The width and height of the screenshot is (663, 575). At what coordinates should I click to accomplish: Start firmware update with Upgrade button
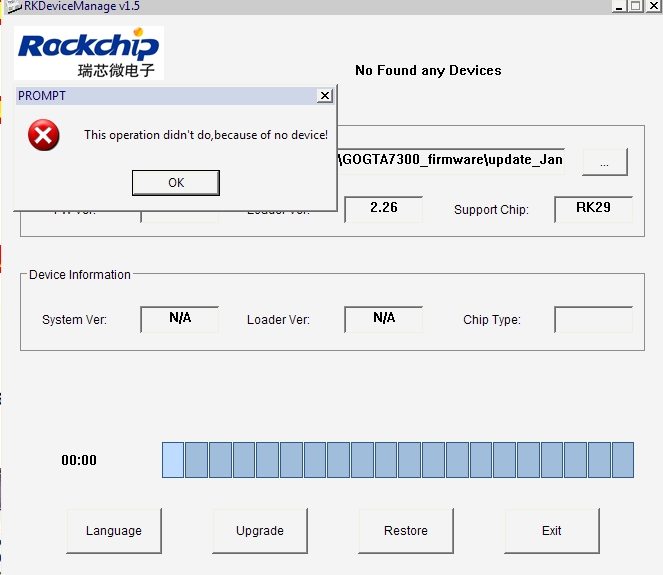click(x=260, y=531)
